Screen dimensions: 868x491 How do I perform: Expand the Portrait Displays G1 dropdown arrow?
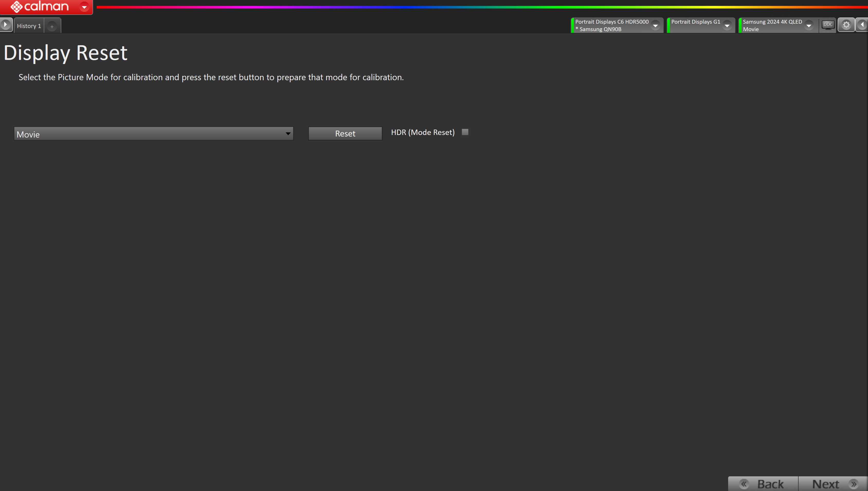pos(727,25)
